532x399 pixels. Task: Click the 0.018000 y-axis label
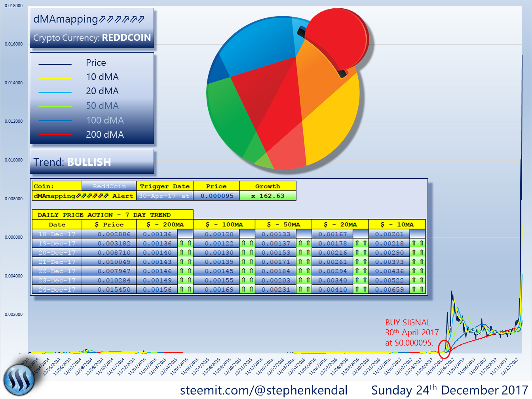[x=14, y=6]
